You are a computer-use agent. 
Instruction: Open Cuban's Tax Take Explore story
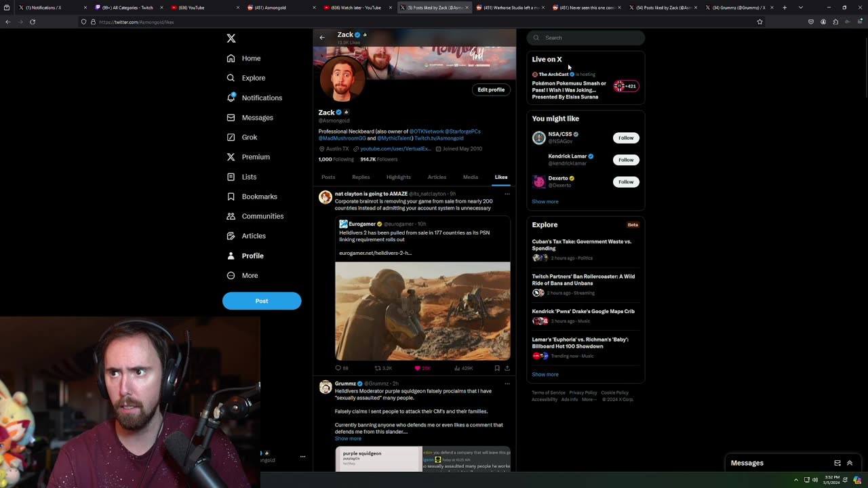582,245
